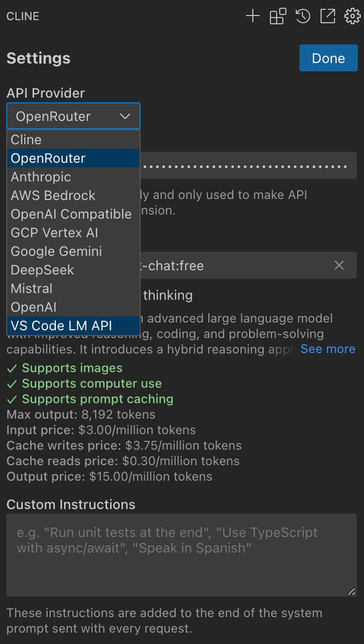Pick DeepSeek as the provider
This screenshot has width=364, height=644.
coord(42,270)
